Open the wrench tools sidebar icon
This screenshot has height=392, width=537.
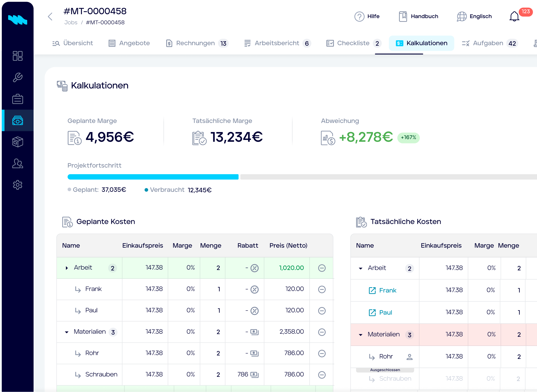point(18,77)
